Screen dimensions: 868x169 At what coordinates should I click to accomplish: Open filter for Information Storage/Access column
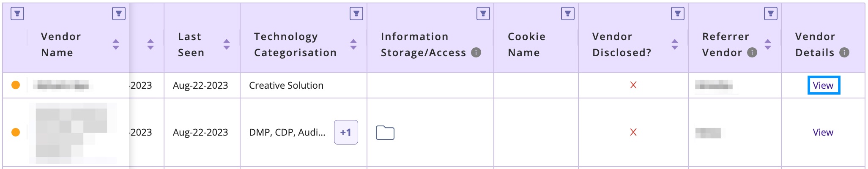point(483,14)
